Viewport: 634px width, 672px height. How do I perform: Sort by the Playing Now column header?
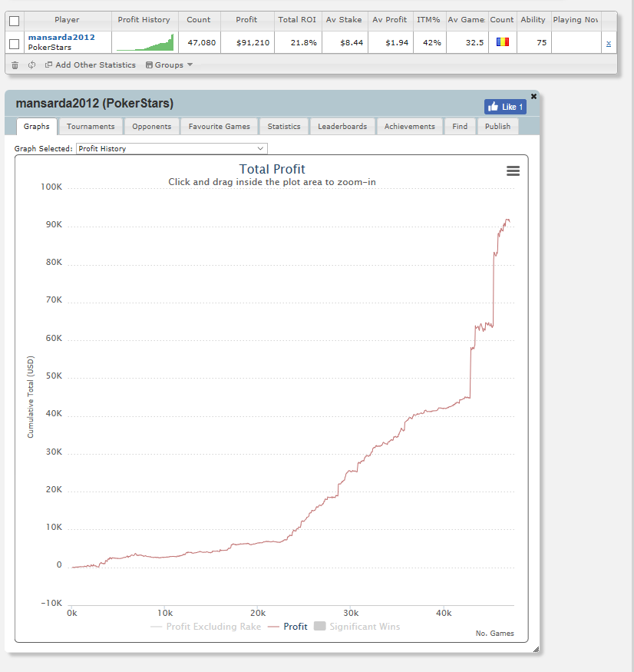[576, 20]
